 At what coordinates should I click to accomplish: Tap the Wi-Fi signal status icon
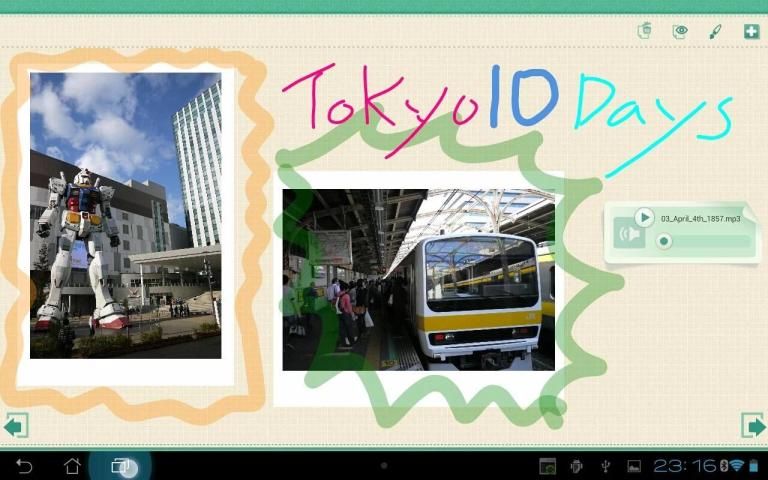pos(736,466)
